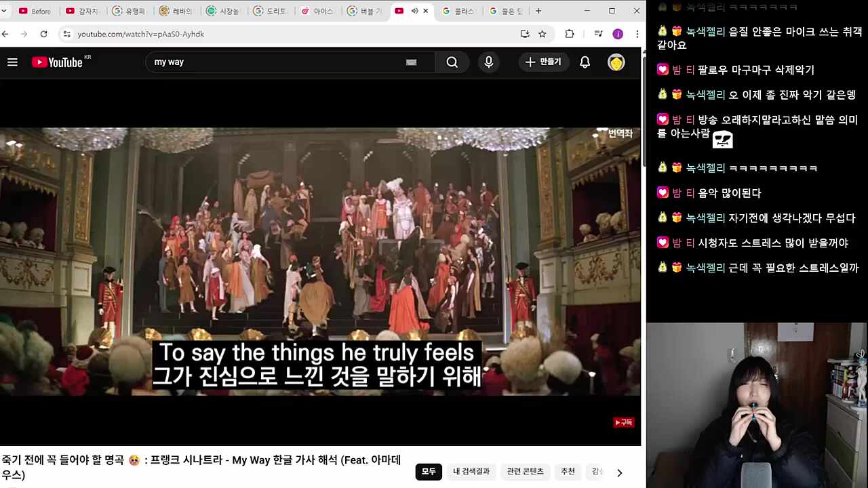The width and height of the screenshot is (868, 488).
Task: Click the video player showing the opera scene
Action: click(320, 262)
